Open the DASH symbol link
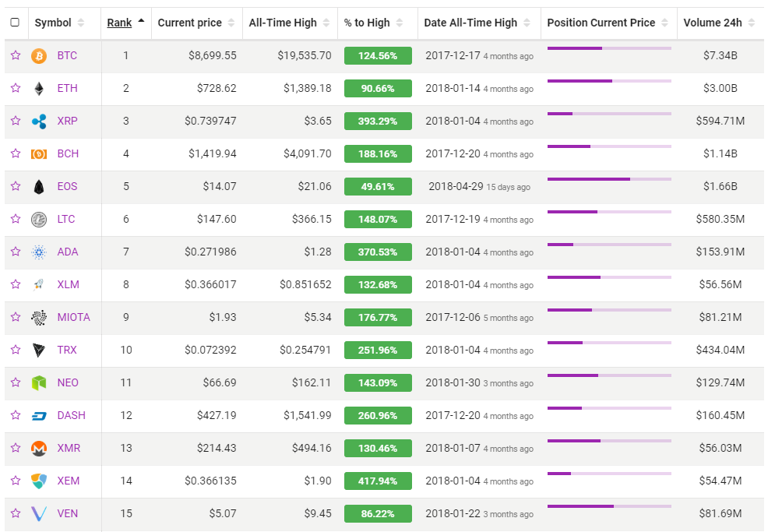Image resolution: width=768 pixels, height=532 pixels. [x=72, y=416]
